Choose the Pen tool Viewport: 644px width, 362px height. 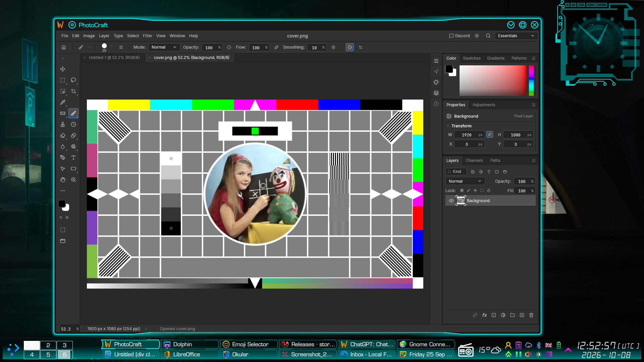click(63, 158)
